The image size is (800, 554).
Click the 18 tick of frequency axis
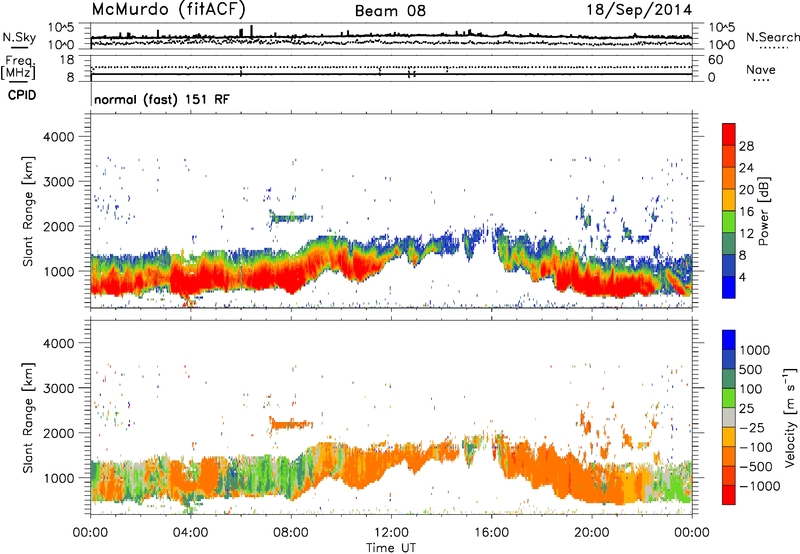67,60
